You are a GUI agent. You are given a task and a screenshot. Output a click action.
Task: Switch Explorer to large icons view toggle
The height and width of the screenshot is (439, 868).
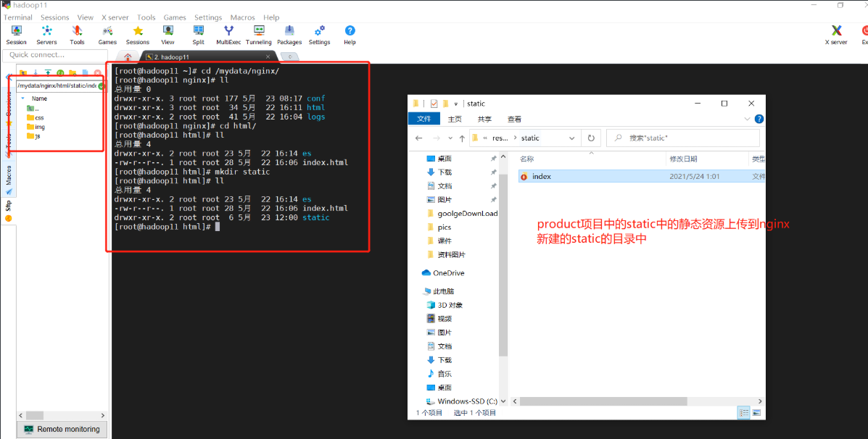(756, 412)
